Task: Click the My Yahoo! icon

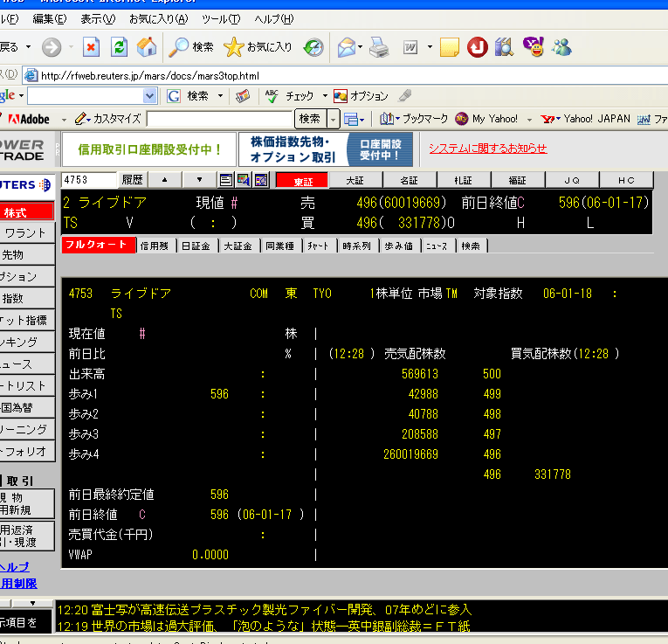Action: click(x=461, y=119)
